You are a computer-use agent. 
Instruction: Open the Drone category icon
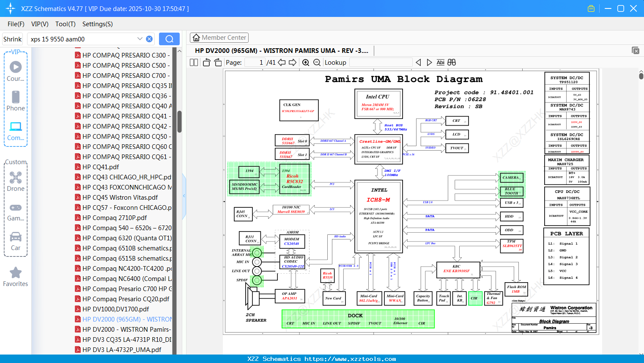pos(16,177)
